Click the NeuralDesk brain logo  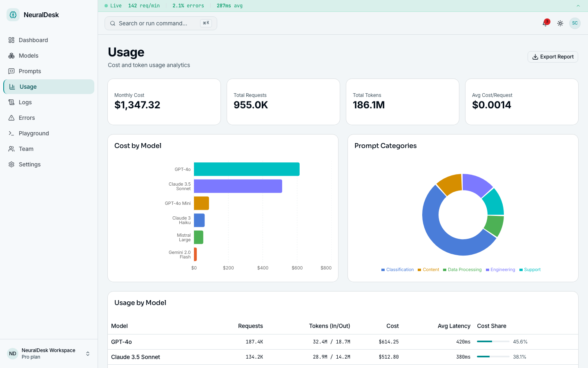pos(13,14)
